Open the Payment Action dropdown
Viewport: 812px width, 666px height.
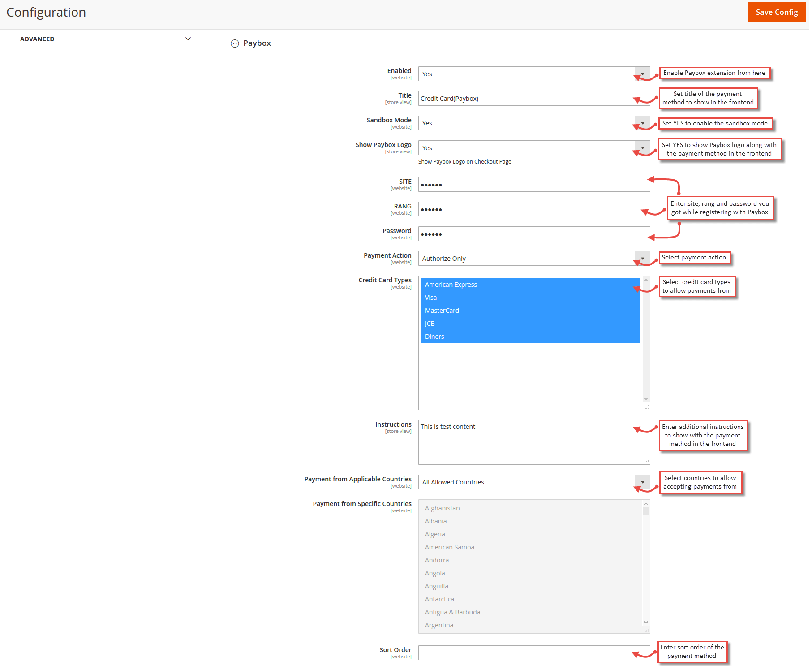534,259
